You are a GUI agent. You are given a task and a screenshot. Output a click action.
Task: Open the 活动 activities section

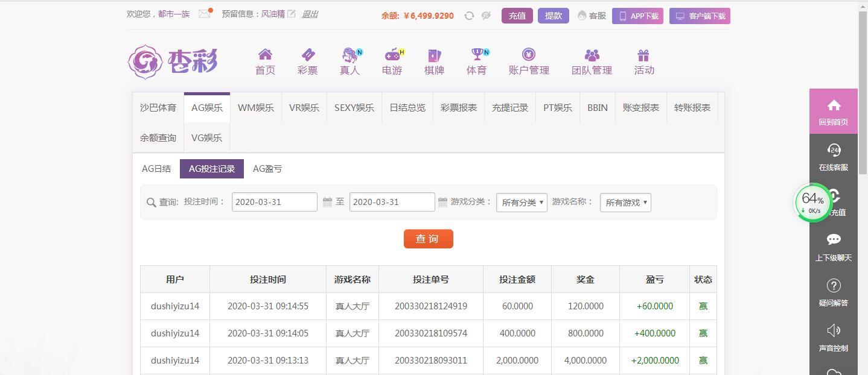click(x=643, y=60)
